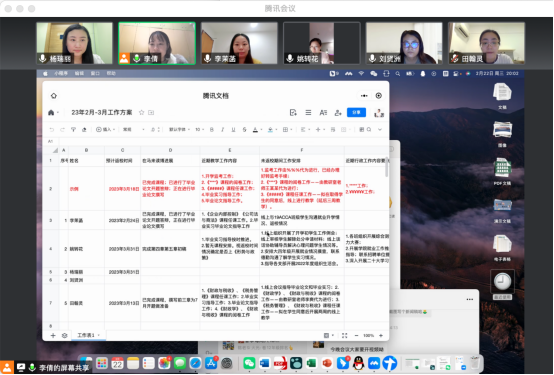Click the blue 分享 share button
The width and height of the screenshot is (554, 375).
point(356,112)
